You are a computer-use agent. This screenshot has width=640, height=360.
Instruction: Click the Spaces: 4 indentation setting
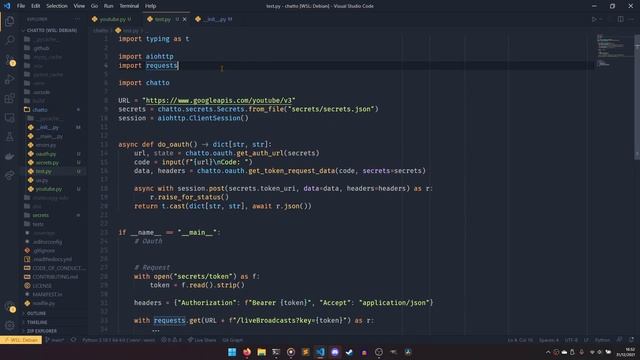coord(549,340)
